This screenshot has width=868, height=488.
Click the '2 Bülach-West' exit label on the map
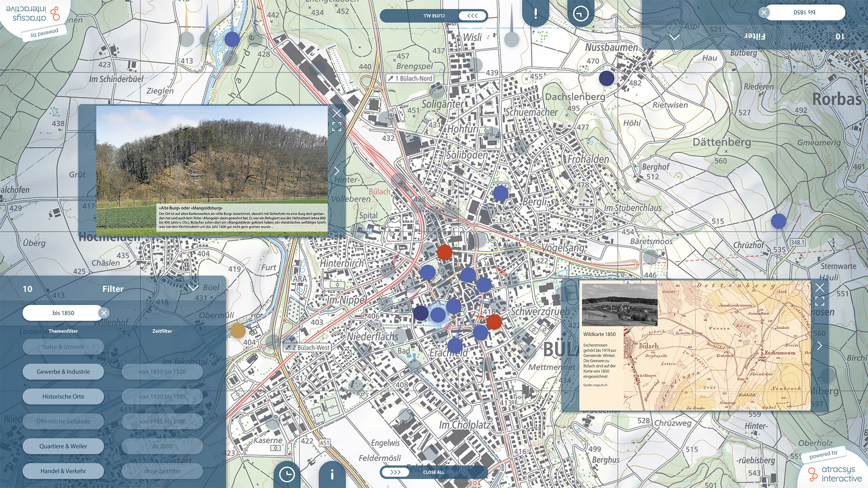tap(307, 347)
